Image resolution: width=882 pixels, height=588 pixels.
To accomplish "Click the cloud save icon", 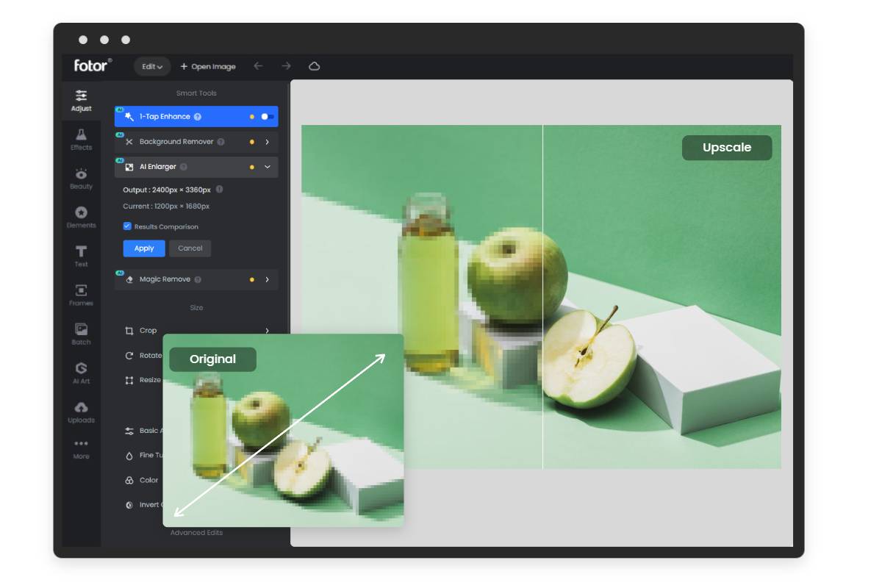I will pyautogui.click(x=314, y=66).
